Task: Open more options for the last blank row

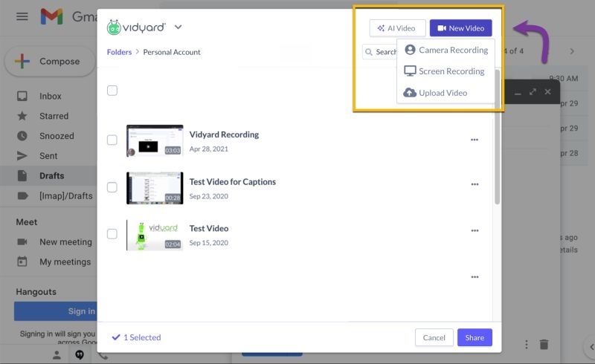Action: pos(475,277)
